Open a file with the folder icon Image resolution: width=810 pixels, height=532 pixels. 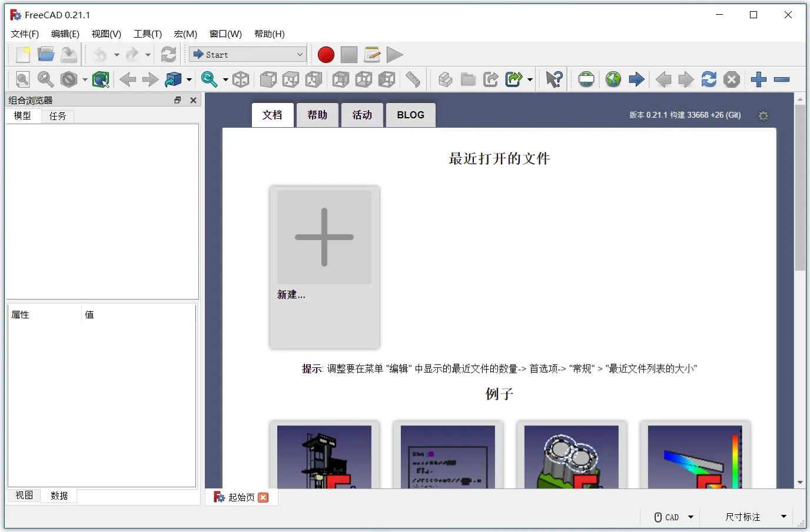[x=46, y=55]
